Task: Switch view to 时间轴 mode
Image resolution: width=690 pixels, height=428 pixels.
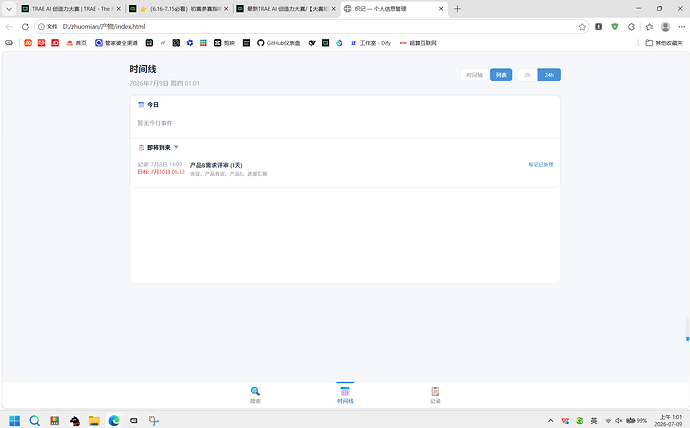Action: pos(474,75)
